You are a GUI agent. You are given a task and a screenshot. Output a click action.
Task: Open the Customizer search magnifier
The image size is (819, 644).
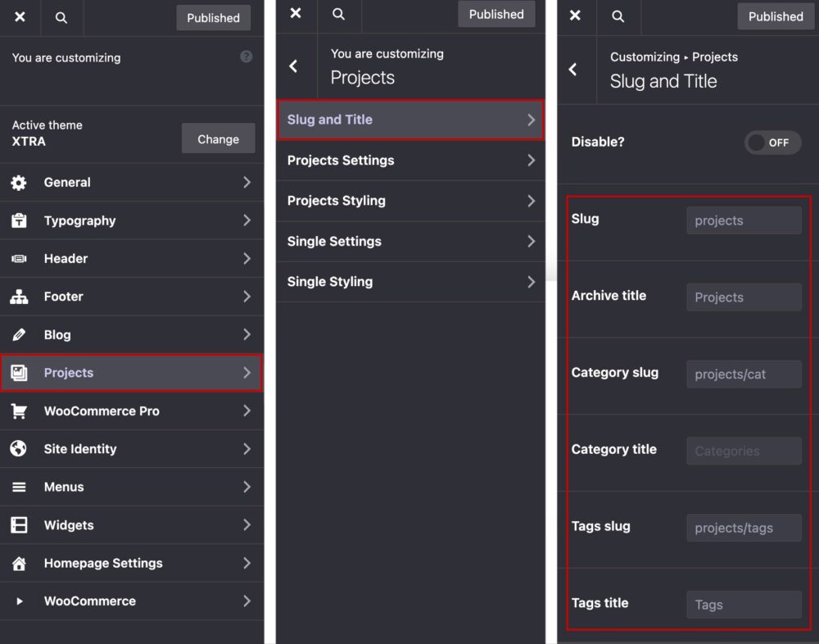click(x=62, y=17)
